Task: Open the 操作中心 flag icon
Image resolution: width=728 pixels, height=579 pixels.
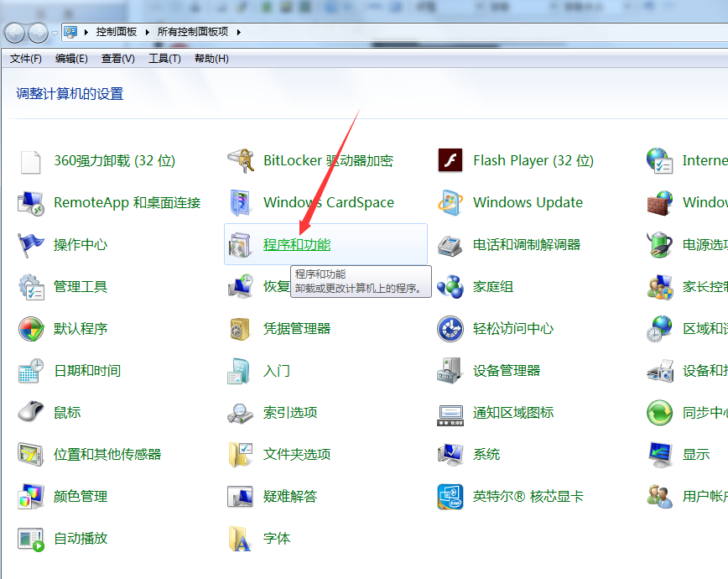Action: 31,245
